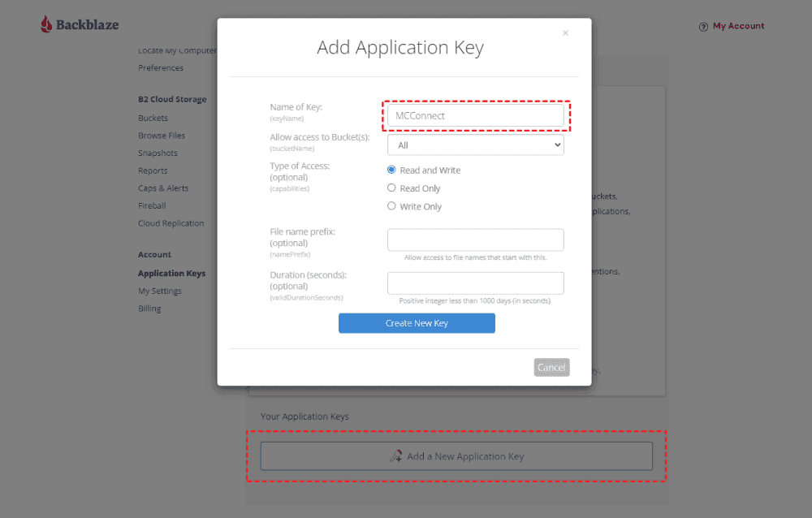Open Buckets in the sidebar
Image resolution: width=812 pixels, height=518 pixels.
[153, 118]
